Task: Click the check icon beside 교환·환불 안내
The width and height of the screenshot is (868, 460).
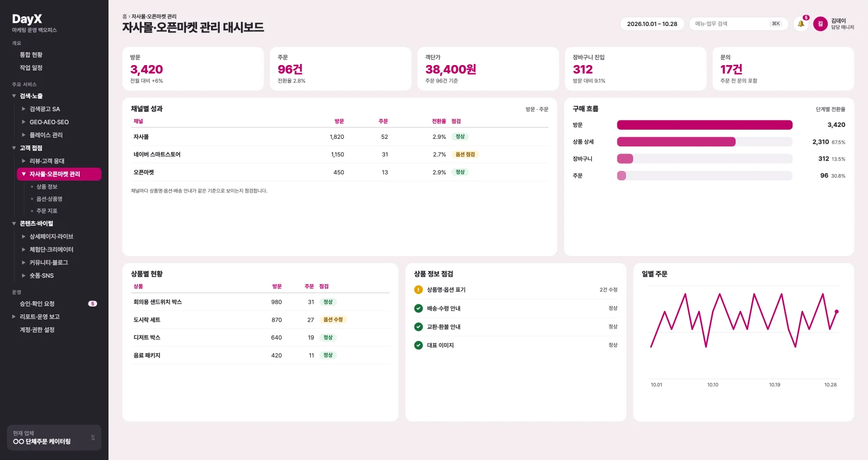Action: pos(418,327)
